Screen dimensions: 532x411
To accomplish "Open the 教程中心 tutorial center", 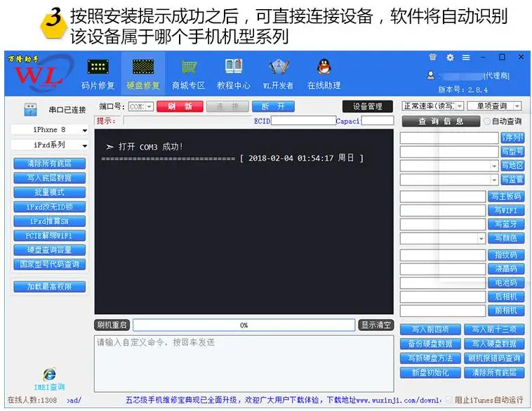I will [x=234, y=74].
